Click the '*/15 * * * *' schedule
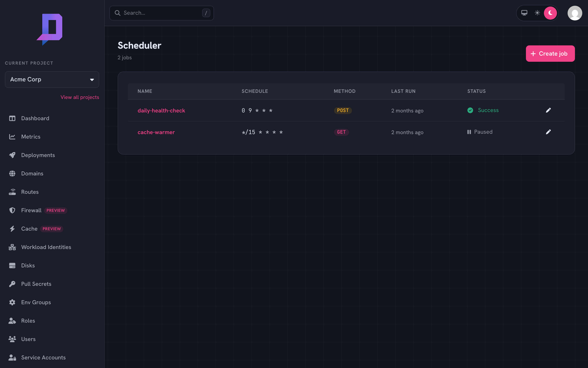Screen dimensions: 588x368 262,132
